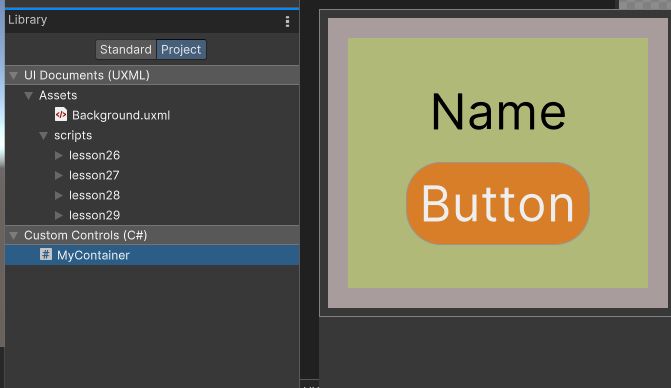Click the lesson26 folder name
The height and width of the screenshot is (388, 671).
pyautogui.click(x=95, y=155)
